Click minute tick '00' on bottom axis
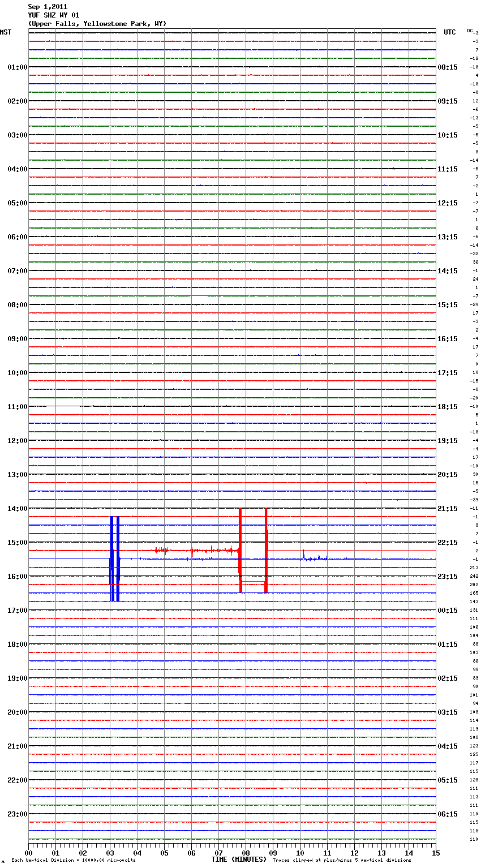 [29, 853]
